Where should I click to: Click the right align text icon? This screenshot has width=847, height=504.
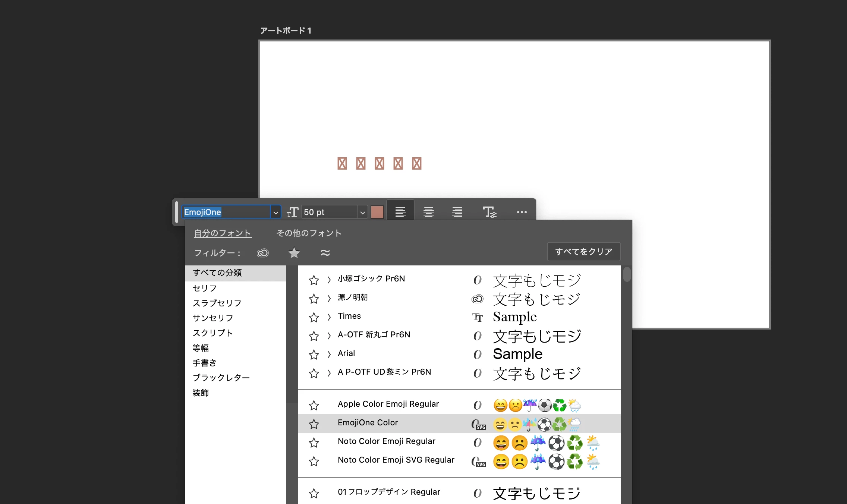[x=457, y=212]
